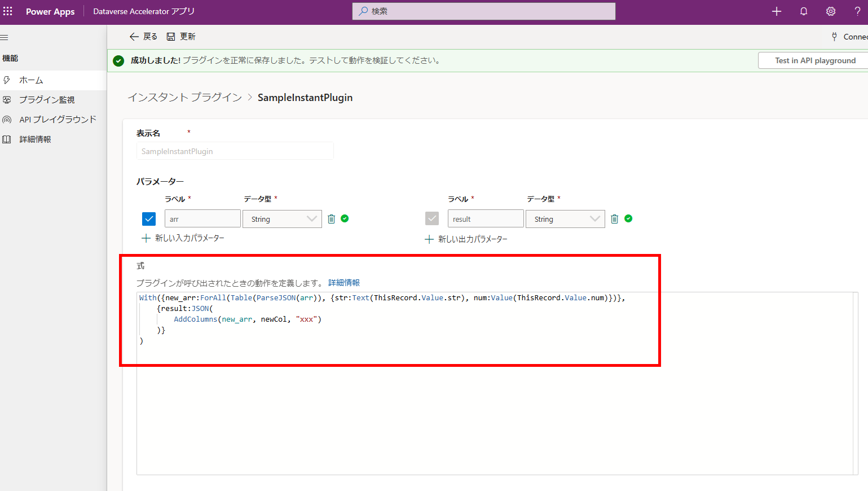Viewport: 868px width, 491px height.
Task: Expand the result data type dropdown
Action: tap(565, 219)
